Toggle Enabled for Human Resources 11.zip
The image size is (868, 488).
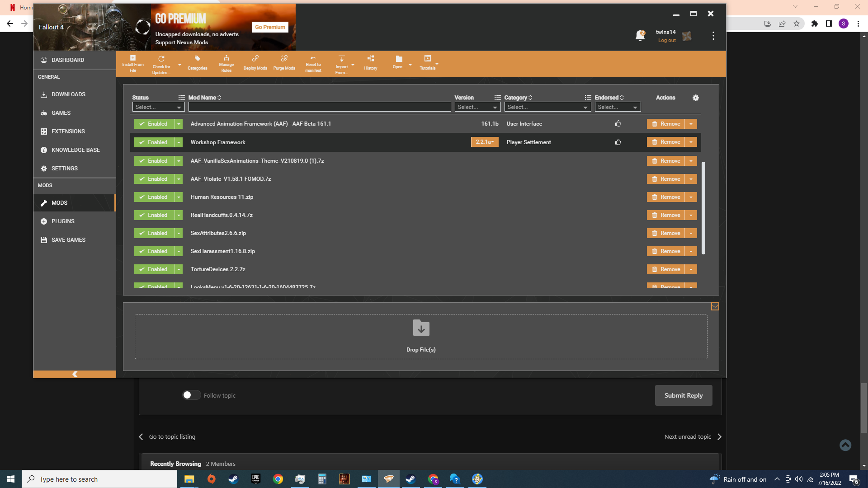tap(154, 197)
